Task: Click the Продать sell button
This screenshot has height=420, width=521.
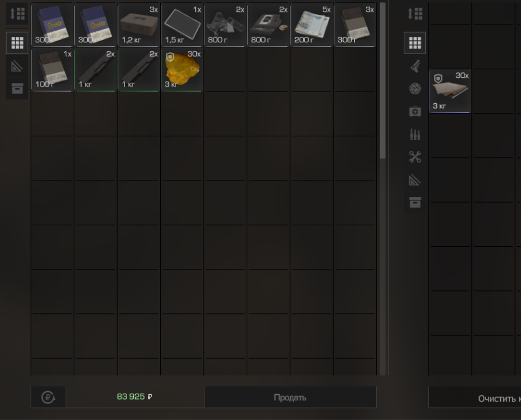Action: (290, 397)
